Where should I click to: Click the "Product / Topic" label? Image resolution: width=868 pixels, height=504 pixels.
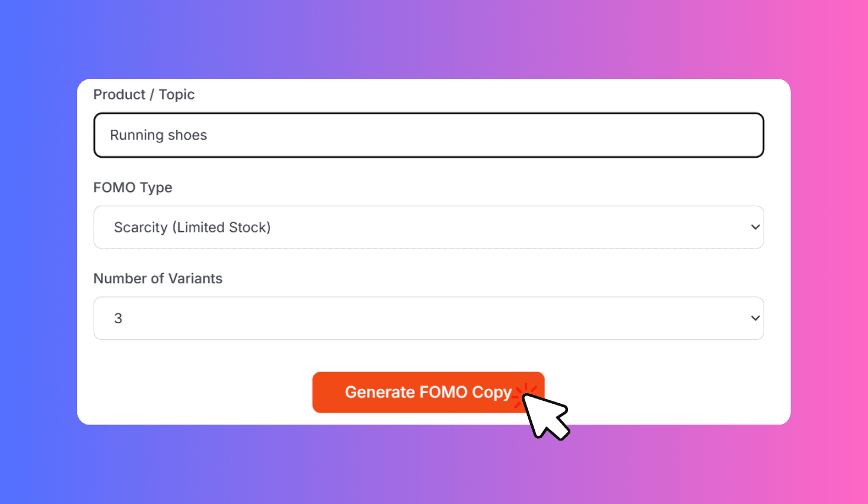click(144, 95)
